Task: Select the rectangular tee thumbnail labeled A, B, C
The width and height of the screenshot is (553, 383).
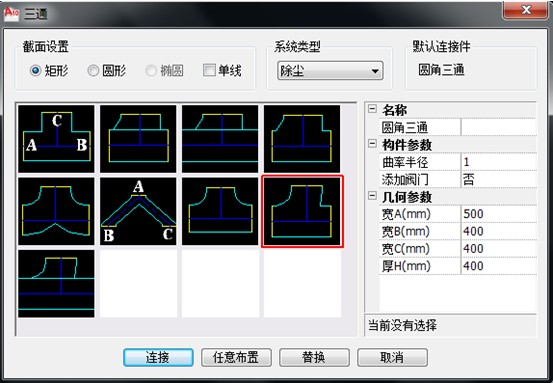Action: (56, 139)
